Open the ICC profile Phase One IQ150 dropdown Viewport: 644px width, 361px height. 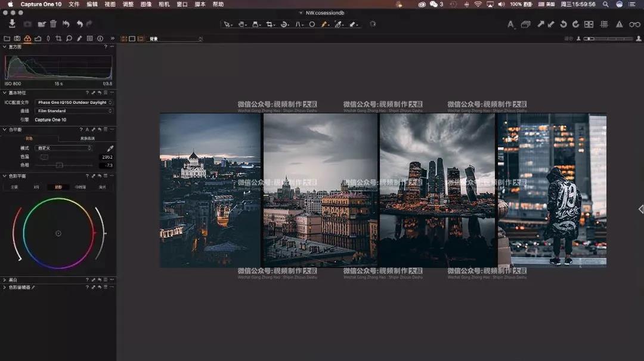(x=75, y=103)
